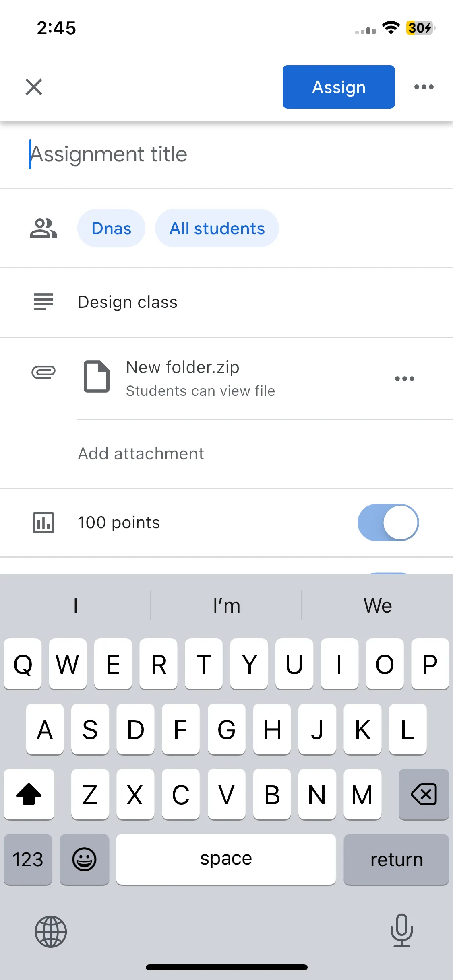Open the more options menu beside Assign
453x980 pixels.
tap(424, 87)
